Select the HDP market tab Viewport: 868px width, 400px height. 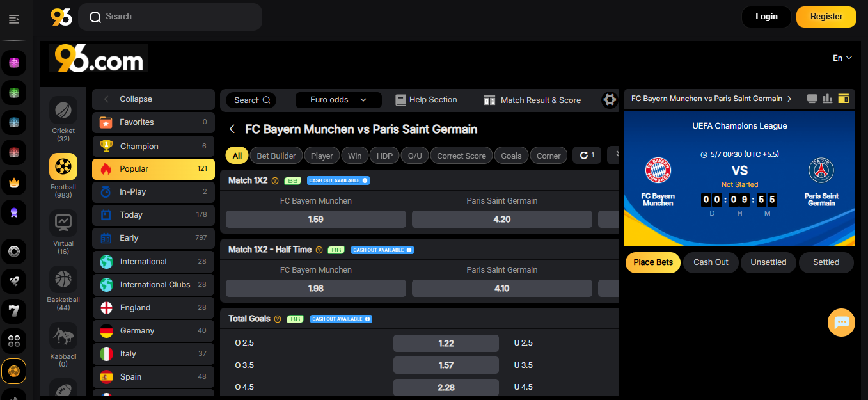pos(384,156)
